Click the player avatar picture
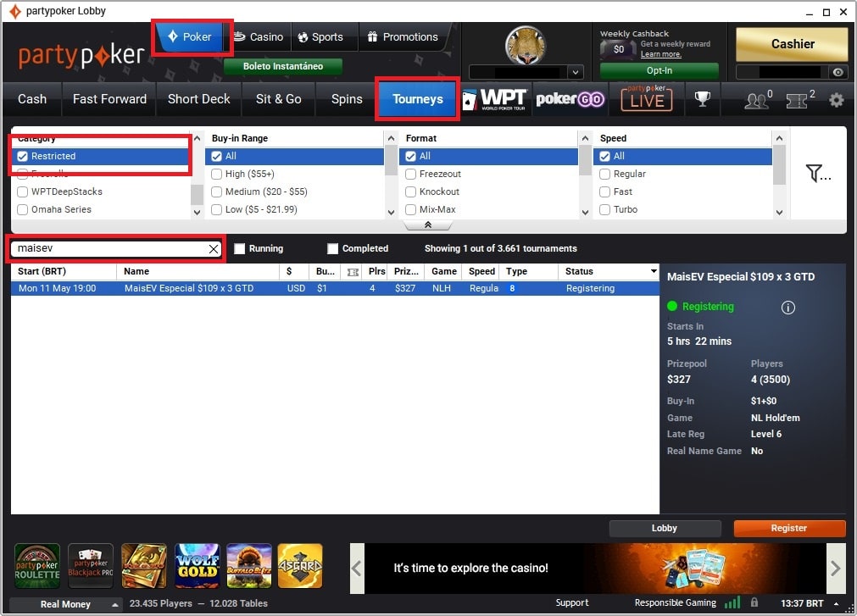 pos(526,45)
